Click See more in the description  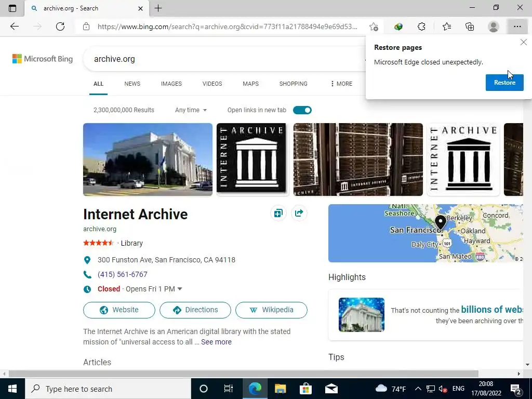click(x=216, y=342)
